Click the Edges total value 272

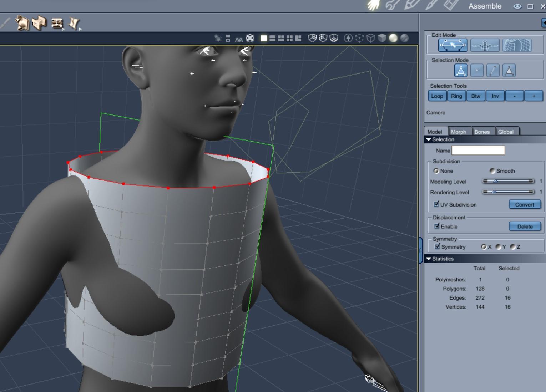click(x=480, y=298)
